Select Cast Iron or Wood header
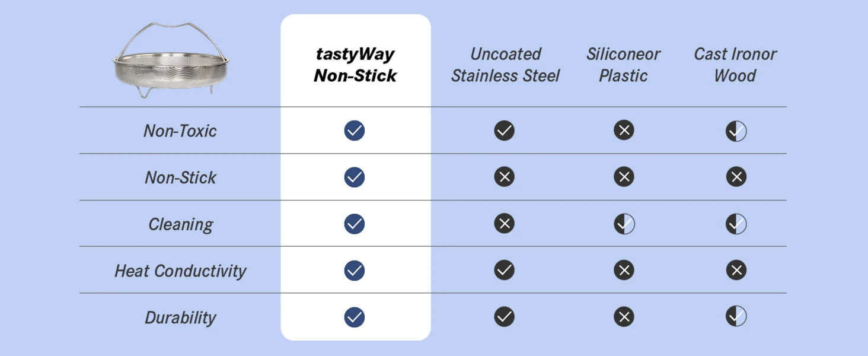This screenshot has width=868, height=356. click(735, 65)
